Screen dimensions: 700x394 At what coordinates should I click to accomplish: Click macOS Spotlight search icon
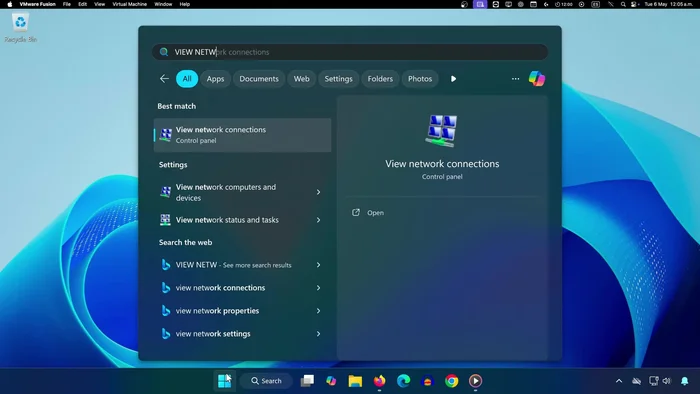623,4
